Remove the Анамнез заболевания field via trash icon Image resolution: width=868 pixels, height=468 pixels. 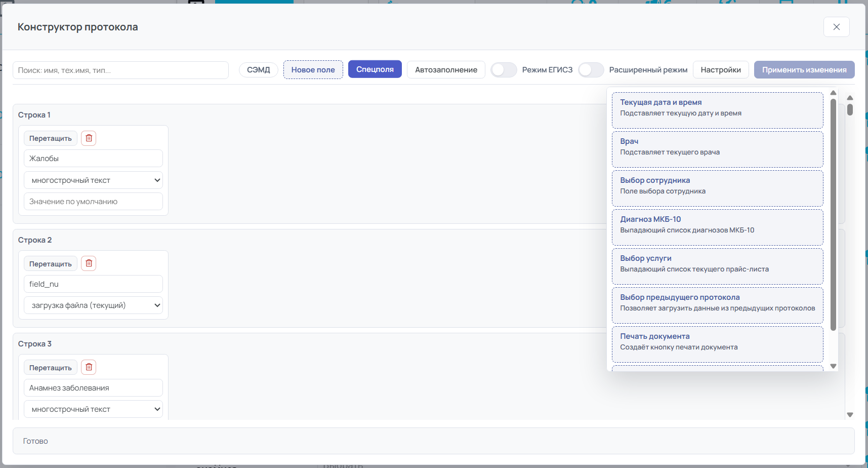click(x=89, y=367)
